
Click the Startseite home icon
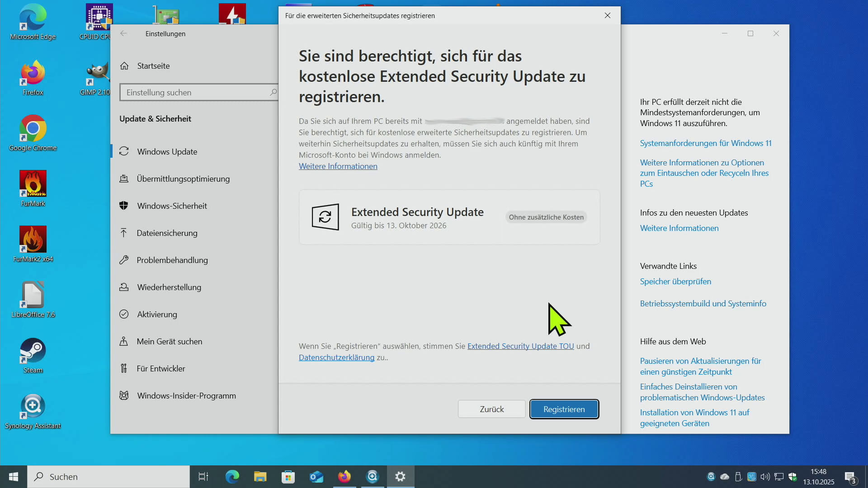(x=124, y=66)
